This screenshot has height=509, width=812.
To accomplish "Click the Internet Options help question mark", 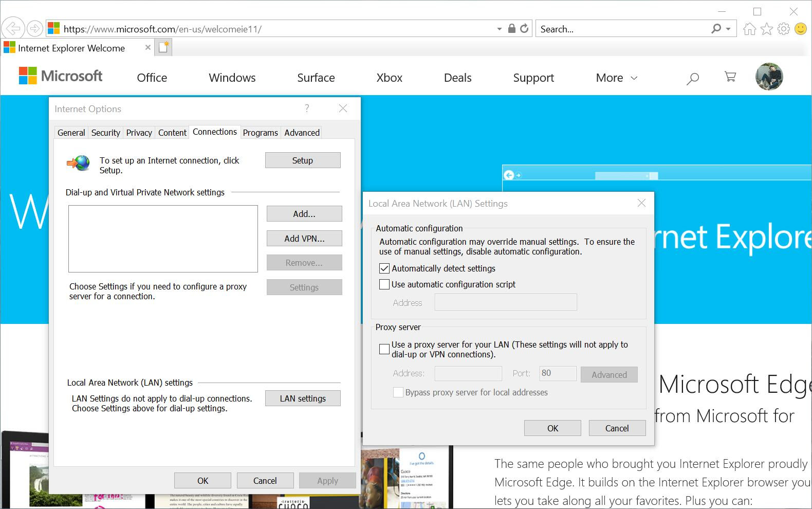I will [x=307, y=108].
